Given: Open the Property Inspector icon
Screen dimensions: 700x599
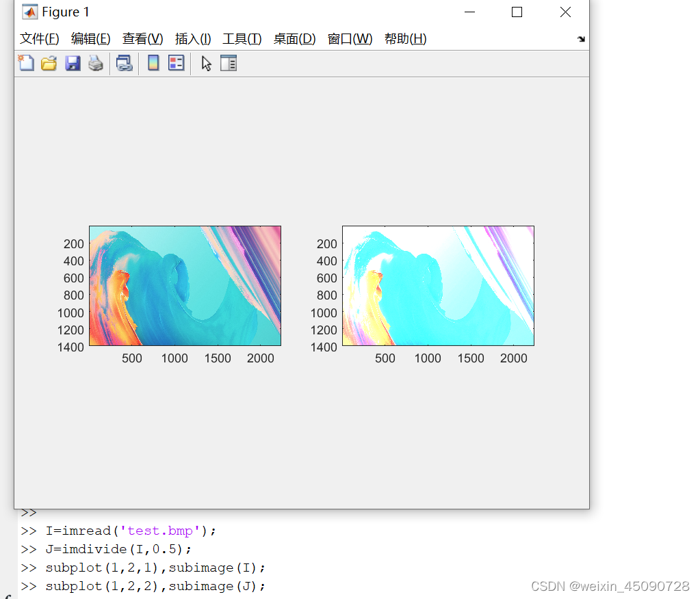Looking at the screenshot, I should coord(229,64).
